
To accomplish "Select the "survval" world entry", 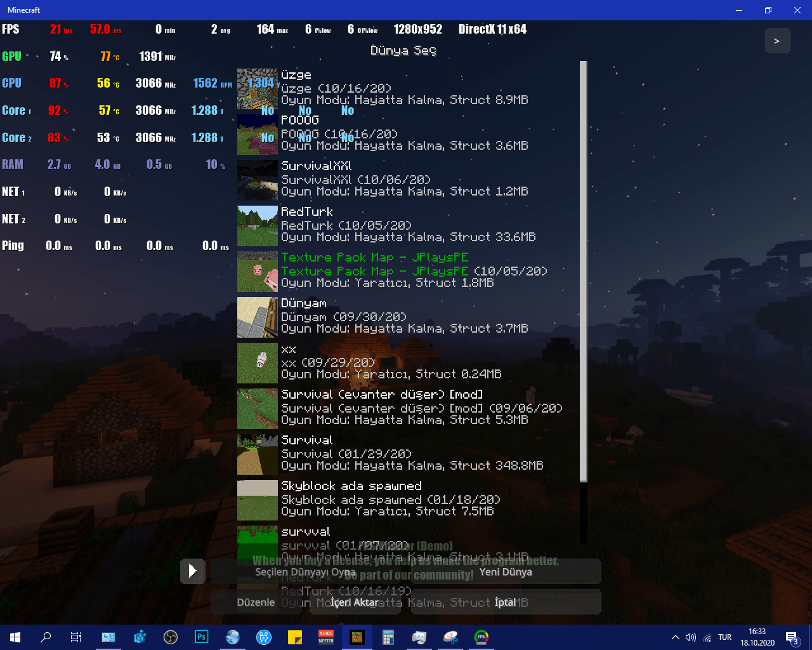I will [407, 543].
